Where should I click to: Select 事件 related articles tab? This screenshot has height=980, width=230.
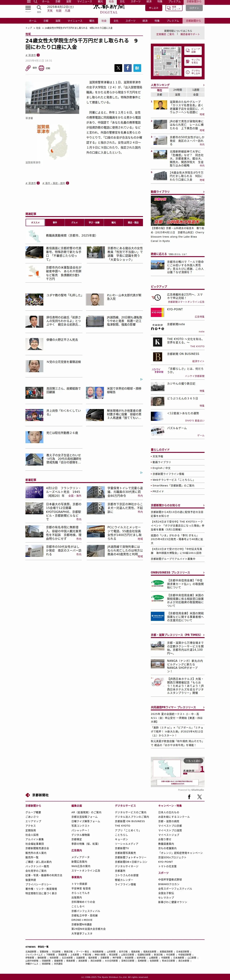55,223
